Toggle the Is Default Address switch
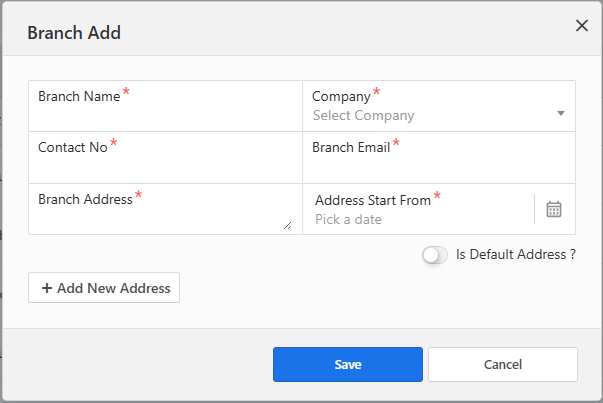603x403 pixels. tap(435, 255)
